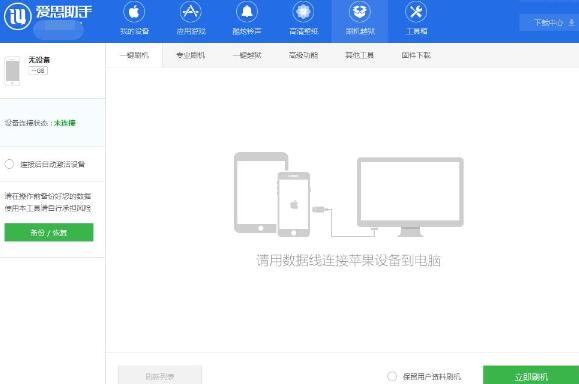Viewport: 579px width, 384px height.
Task: Click the --GB storage capacity label
Action: pyautogui.click(x=38, y=71)
